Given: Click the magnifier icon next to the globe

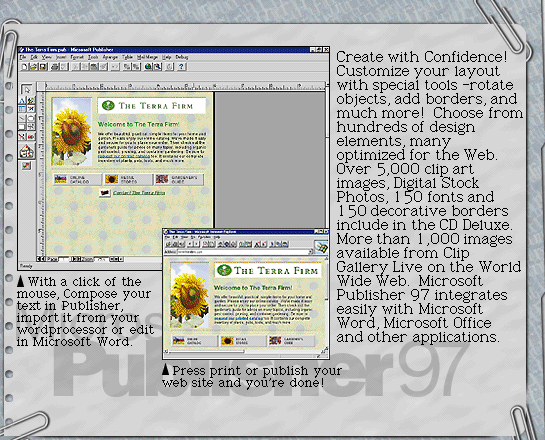Looking at the screenshot, I should pos(157,67).
